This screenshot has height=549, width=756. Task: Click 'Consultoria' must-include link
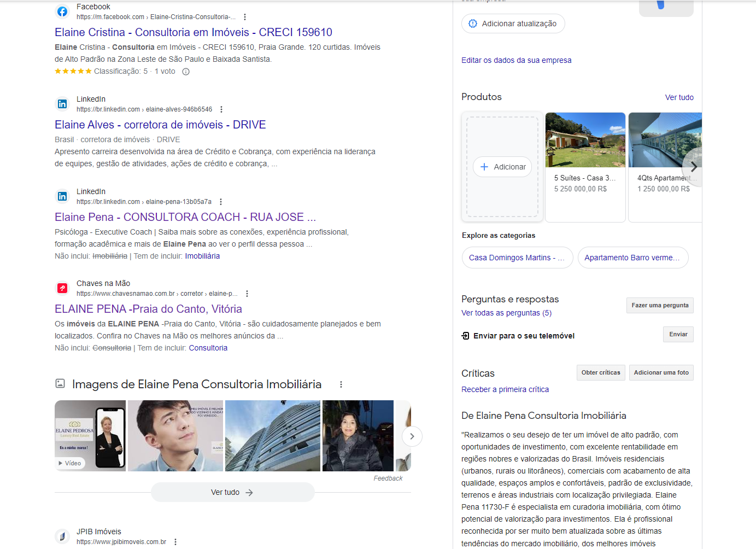208,348
